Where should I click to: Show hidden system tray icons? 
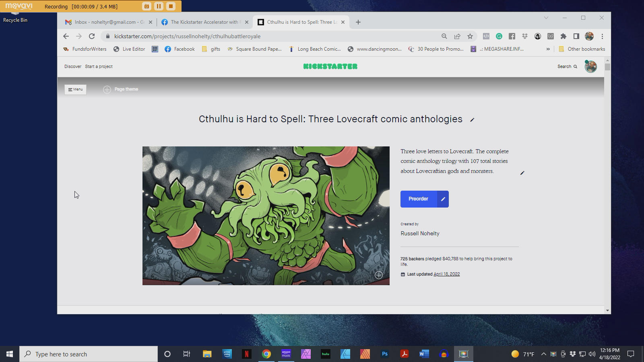543,354
